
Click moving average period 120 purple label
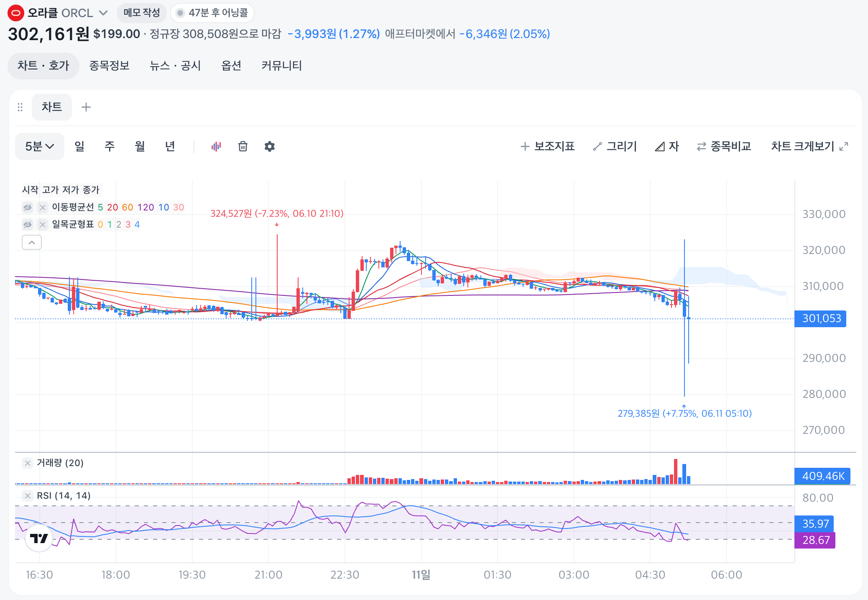146,208
